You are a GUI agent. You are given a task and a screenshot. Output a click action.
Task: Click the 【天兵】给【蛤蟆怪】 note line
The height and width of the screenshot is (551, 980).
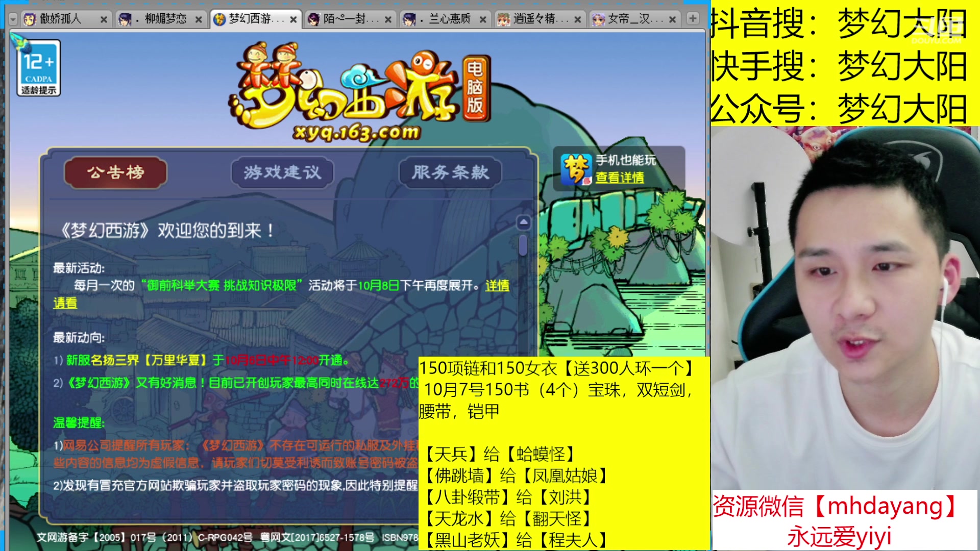pyautogui.click(x=501, y=454)
